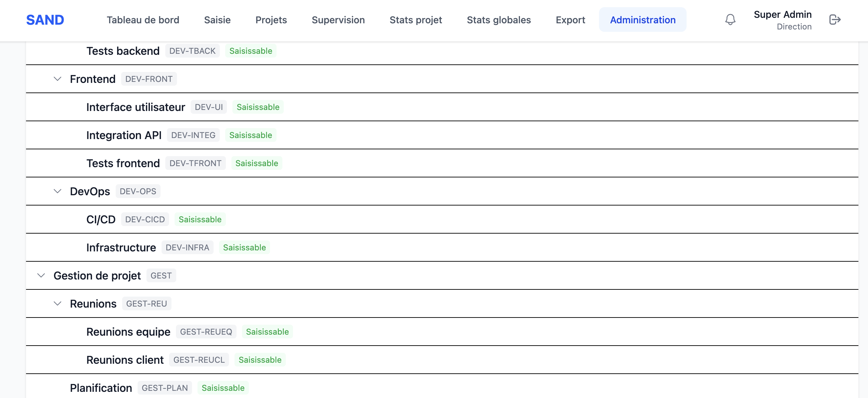Open the Tableau de bord tab

pyautogui.click(x=143, y=20)
